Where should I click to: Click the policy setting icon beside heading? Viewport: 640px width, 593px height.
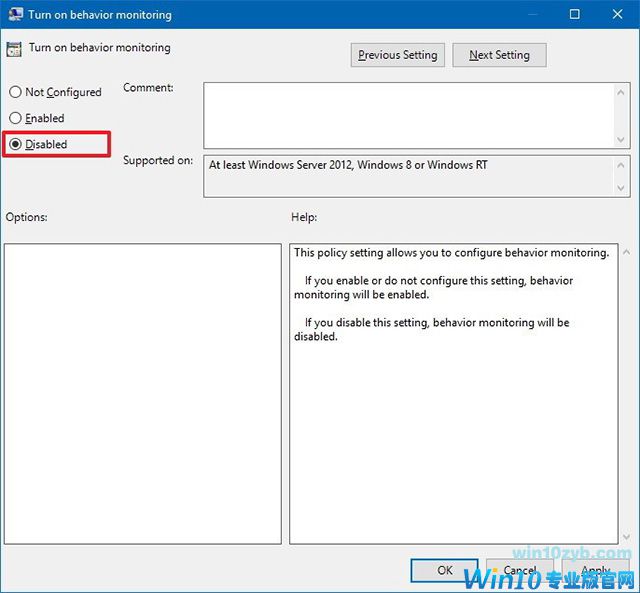[14, 49]
